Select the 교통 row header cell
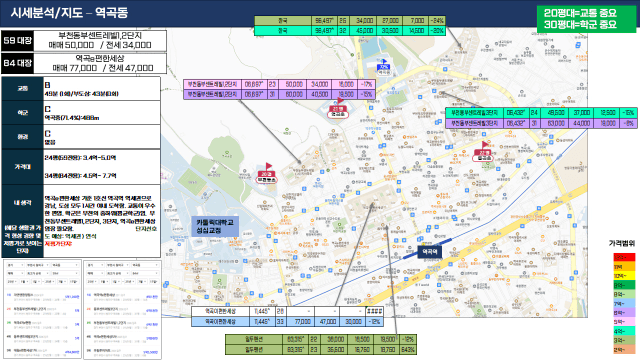This screenshot has width=640, height=360. click(x=22, y=88)
